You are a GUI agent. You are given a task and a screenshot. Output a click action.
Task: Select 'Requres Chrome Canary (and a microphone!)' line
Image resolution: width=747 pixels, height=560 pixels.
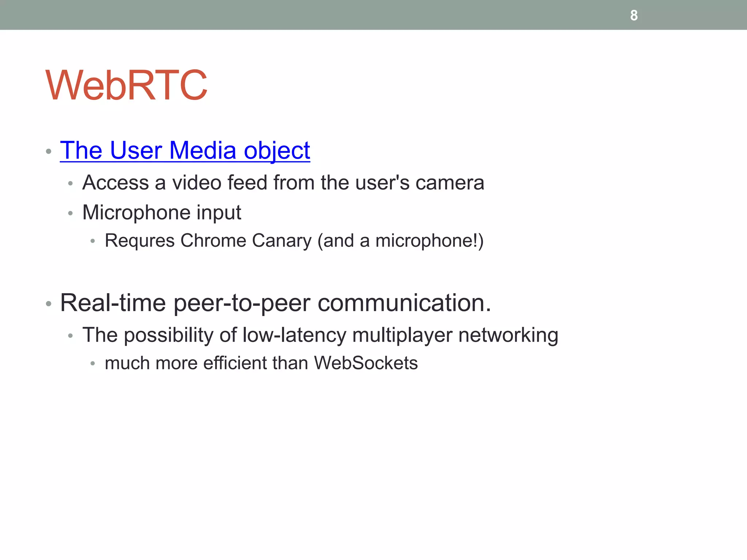point(294,241)
